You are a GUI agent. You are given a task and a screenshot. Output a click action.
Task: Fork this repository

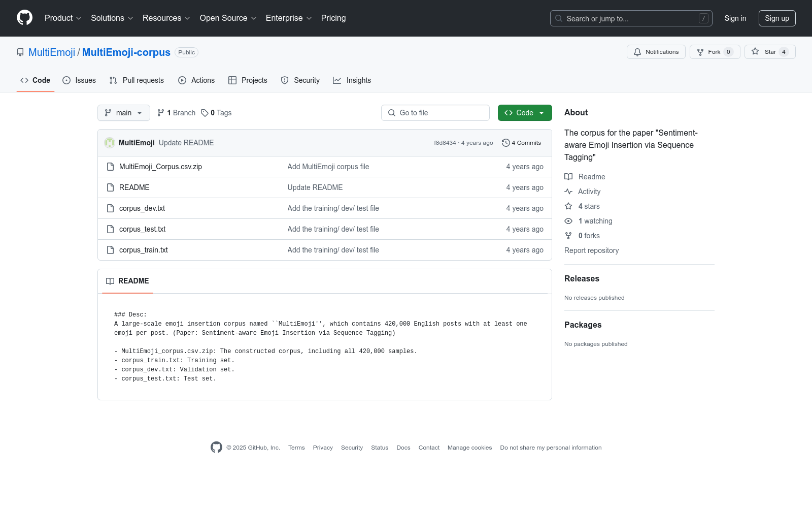point(715,52)
